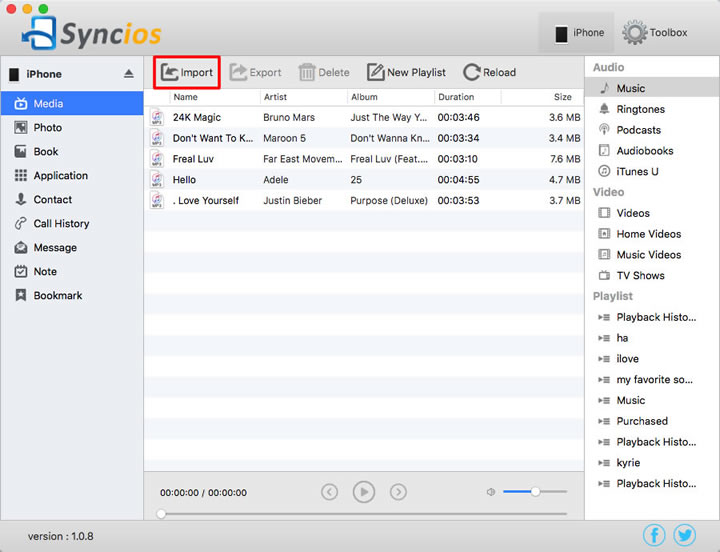Click the 'Far East Movem...' artist cell
Screen dimensions: 720x552
(303, 159)
